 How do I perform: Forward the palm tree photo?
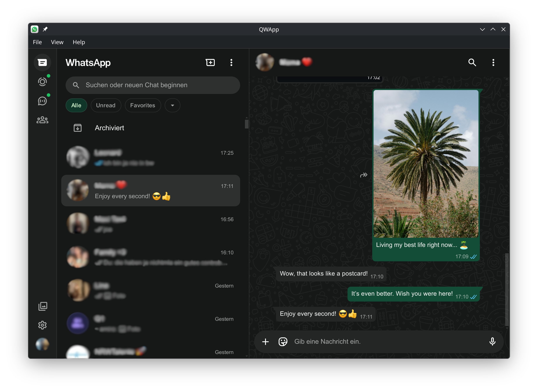click(363, 175)
